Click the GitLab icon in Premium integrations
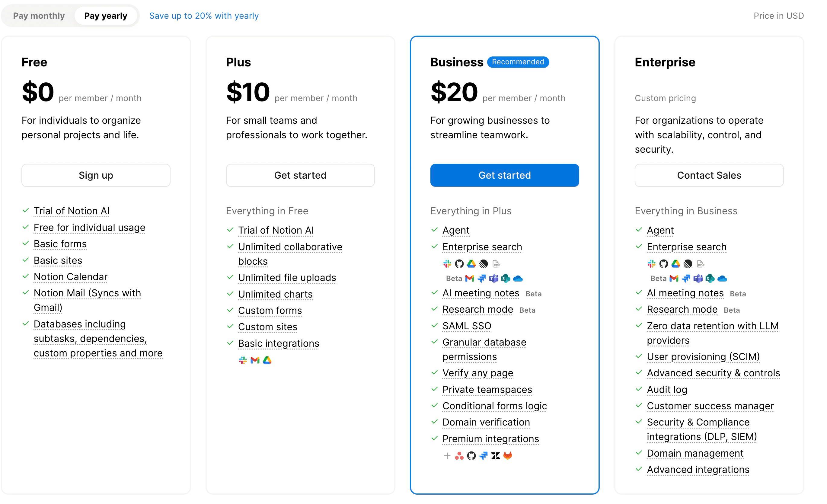Screen dimensions: 827x504 pyautogui.click(x=507, y=456)
